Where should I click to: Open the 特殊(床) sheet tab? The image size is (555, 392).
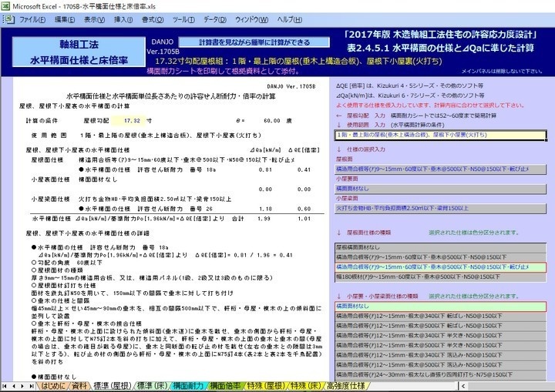tap(306, 386)
